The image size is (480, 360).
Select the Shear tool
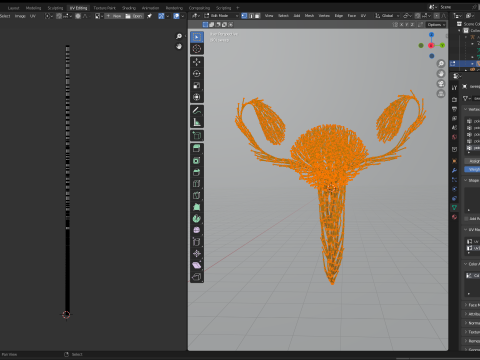coord(197,265)
